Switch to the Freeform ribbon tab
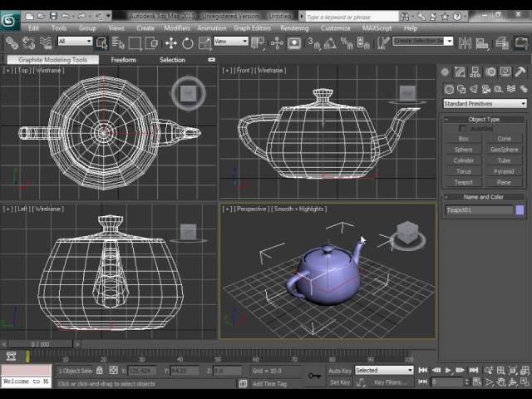532x399 pixels. tap(124, 60)
